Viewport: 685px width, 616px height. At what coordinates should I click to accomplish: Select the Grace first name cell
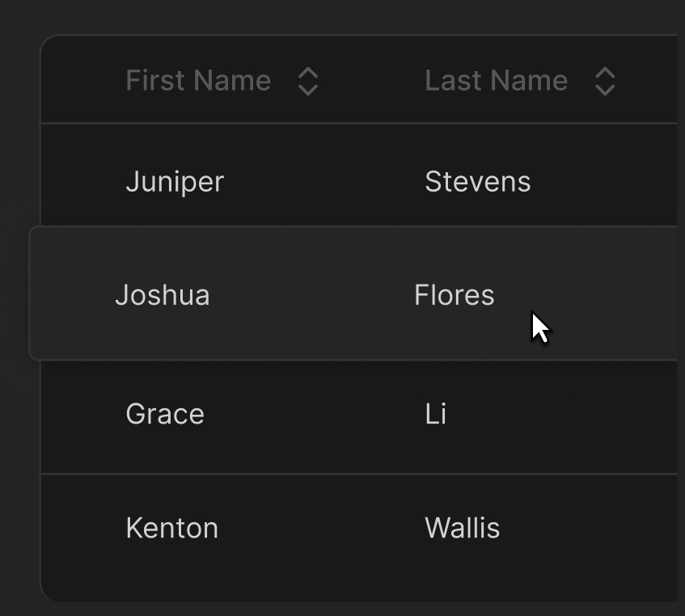(x=165, y=414)
